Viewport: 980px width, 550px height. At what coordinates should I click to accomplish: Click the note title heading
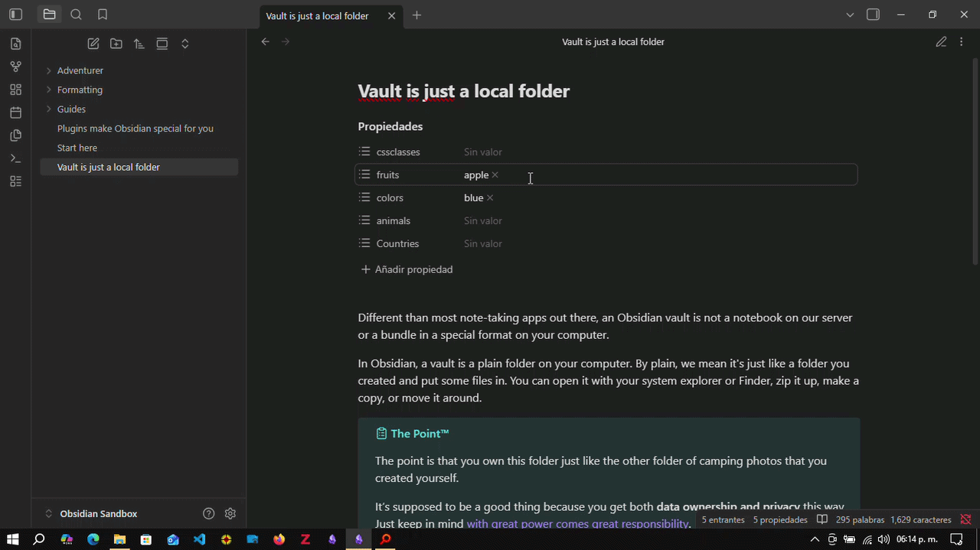click(x=464, y=91)
